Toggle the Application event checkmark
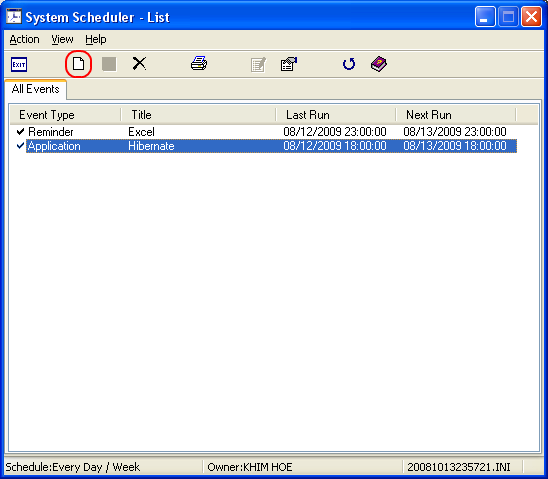Image resolution: width=548 pixels, height=479 pixels. point(20,145)
